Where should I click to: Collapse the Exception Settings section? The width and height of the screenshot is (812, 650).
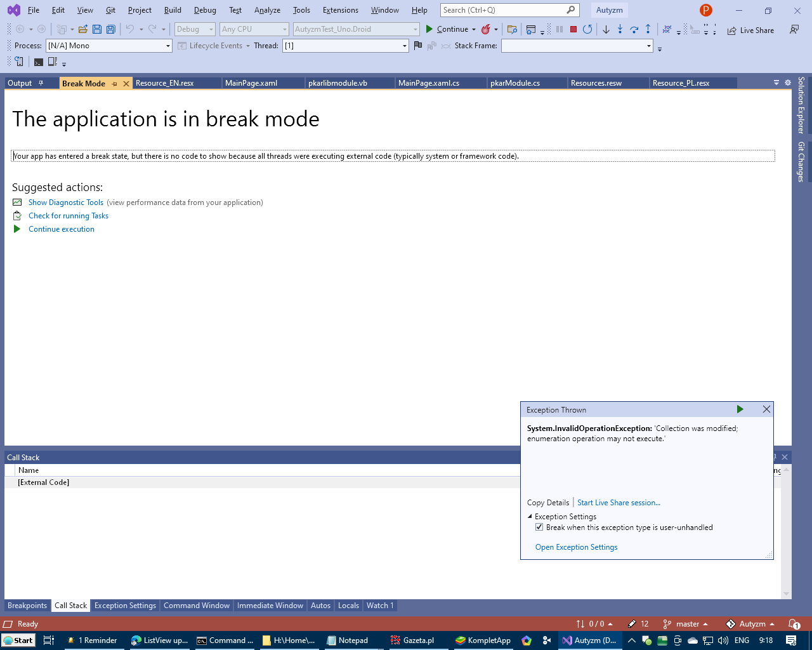point(530,516)
